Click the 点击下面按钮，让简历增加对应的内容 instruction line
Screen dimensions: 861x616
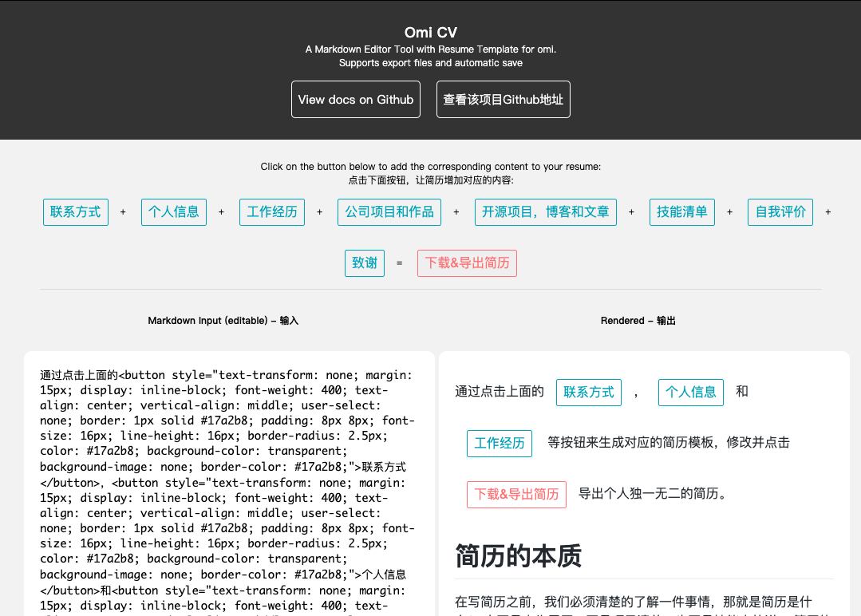pyautogui.click(x=431, y=180)
